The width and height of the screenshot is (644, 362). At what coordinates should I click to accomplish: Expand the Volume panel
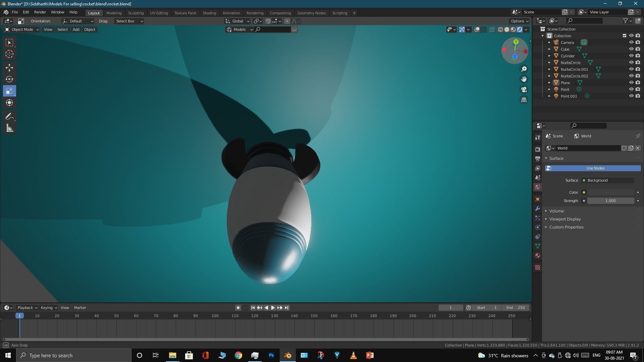coord(556,211)
